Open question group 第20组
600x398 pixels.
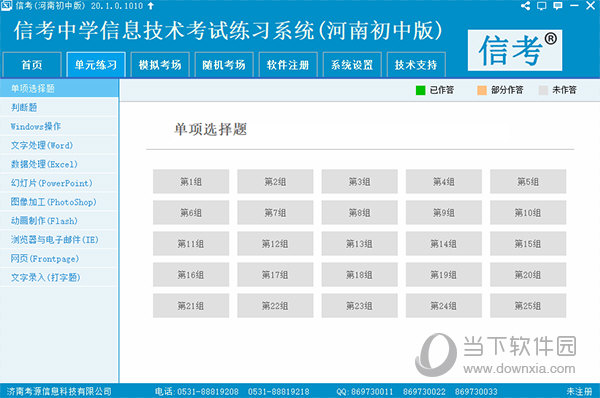click(x=528, y=274)
